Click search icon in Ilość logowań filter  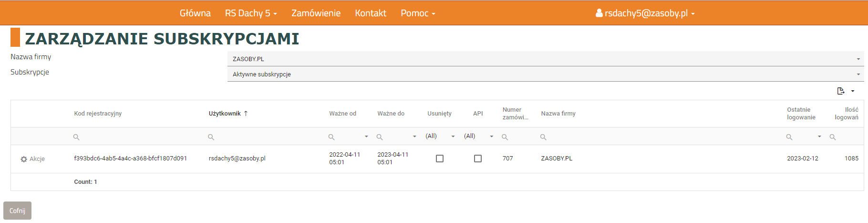(833, 137)
